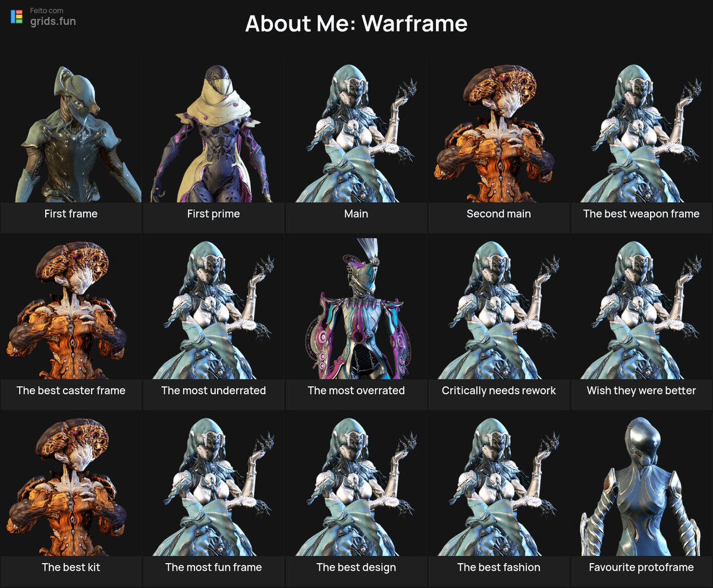Click the grids.fun logo icon
713x588 pixels.
click(x=17, y=17)
